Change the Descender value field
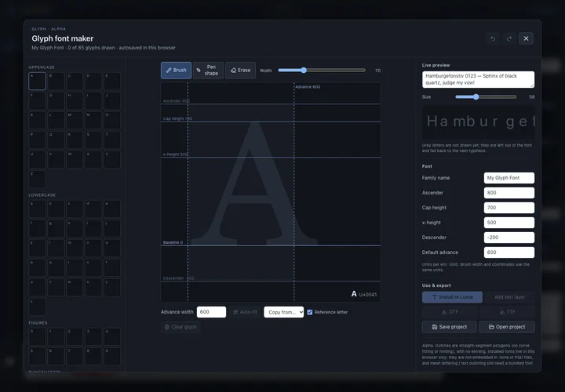This screenshot has width=565, height=392. pos(508,238)
